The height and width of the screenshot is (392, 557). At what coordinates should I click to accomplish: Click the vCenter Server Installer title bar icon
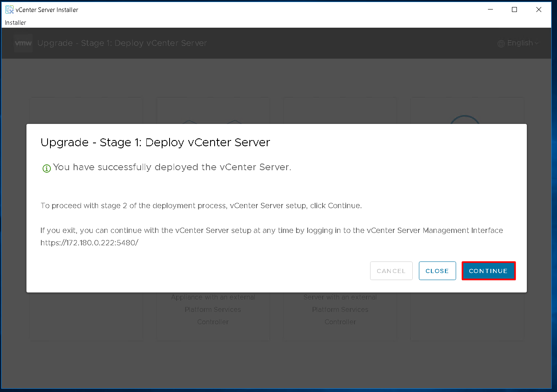click(10, 10)
